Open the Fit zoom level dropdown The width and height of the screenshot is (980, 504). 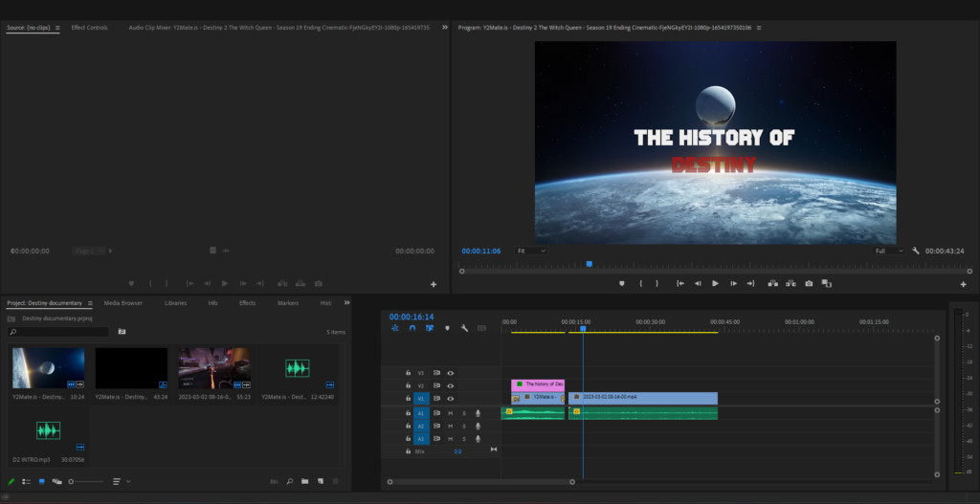531,251
